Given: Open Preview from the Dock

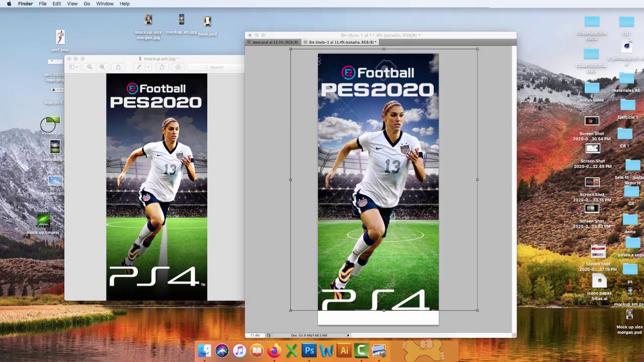Looking at the screenshot, I should (379, 350).
